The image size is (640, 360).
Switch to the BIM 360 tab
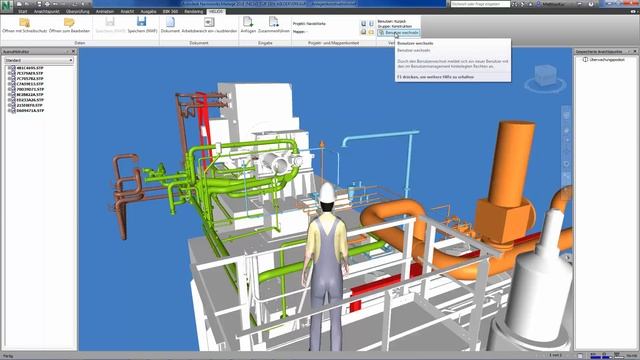pyautogui.click(x=170, y=11)
